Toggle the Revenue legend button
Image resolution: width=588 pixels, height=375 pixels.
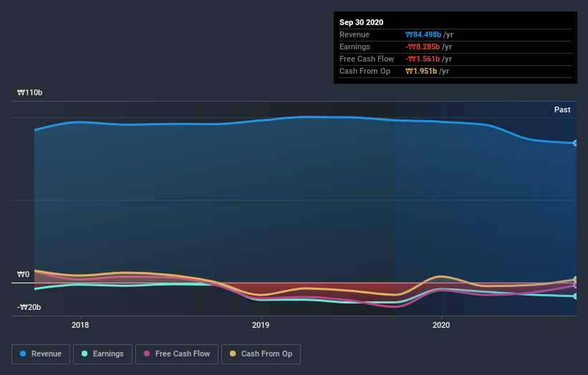coord(41,354)
